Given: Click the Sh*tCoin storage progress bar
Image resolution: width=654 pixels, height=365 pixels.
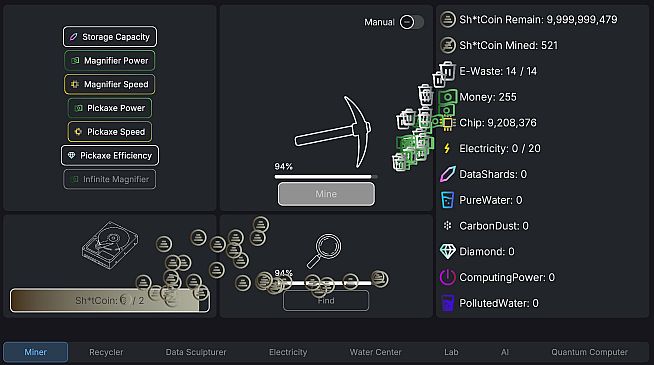Looking at the screenshot, I should click(x=110, y=300).
